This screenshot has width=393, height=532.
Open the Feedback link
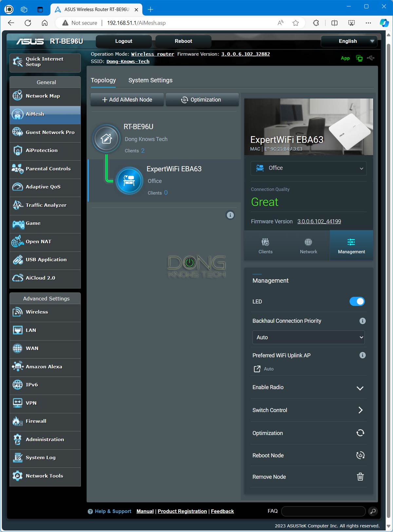pyautogui.click(x=222, y=511)
